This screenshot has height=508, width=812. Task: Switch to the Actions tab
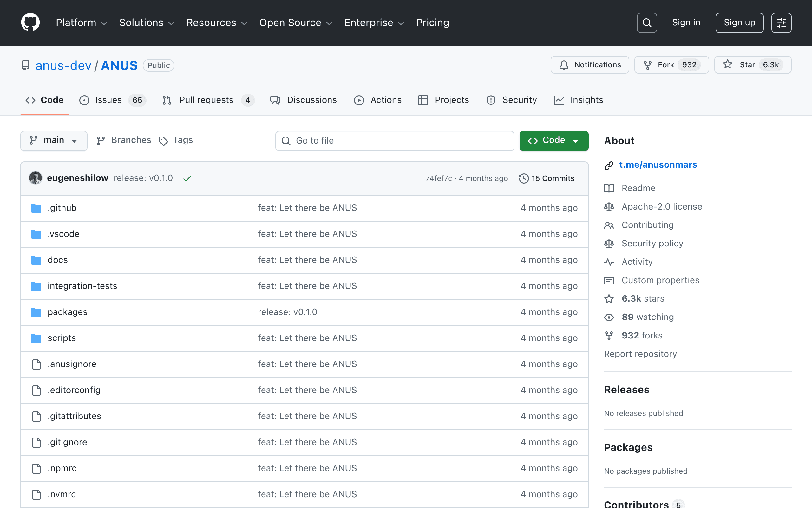377,100
